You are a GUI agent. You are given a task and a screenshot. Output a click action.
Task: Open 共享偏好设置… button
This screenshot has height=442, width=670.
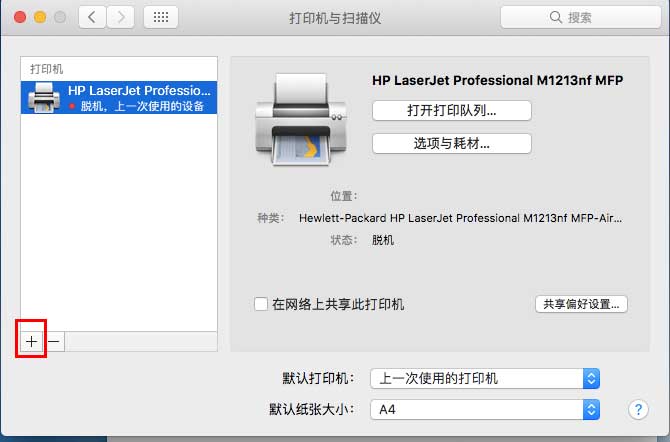point(581,304)
